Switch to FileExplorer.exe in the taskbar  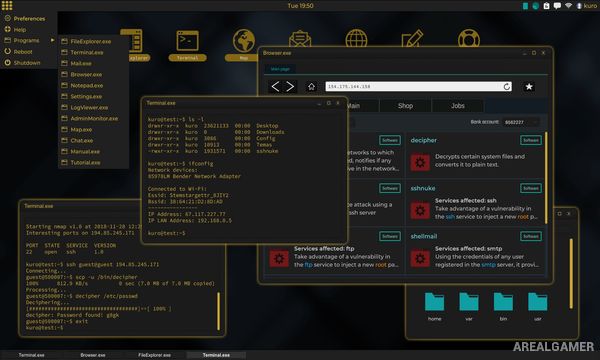pos(154,355)
